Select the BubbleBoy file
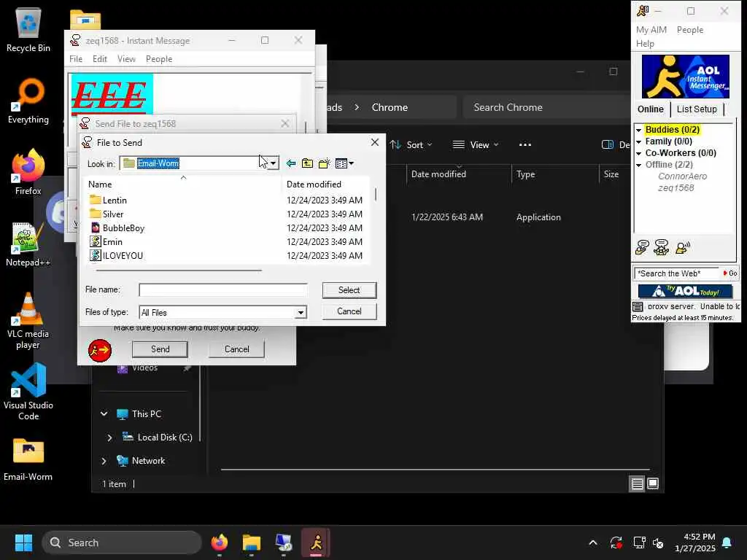This screenshot has width=747, height=560. click(117, 227)
